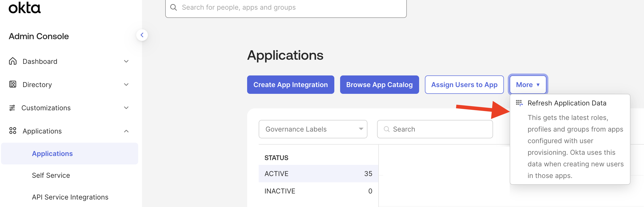Open the More dropdown button

point(528,85)
